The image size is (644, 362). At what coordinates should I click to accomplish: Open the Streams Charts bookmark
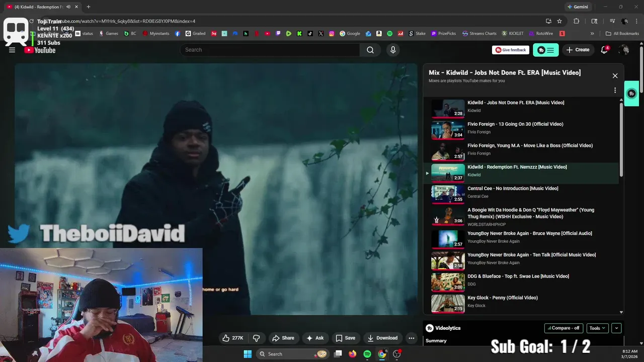click(479, 34)
